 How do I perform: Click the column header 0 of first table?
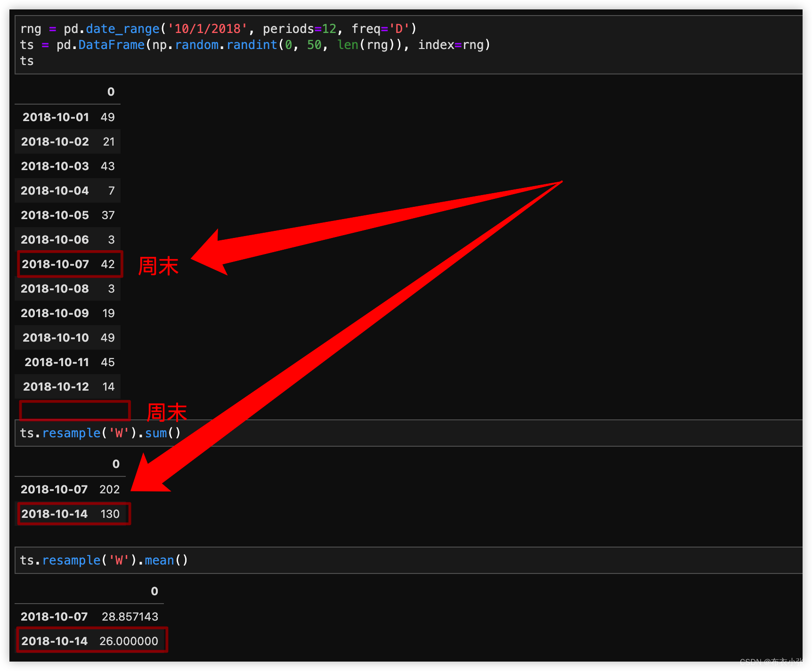pyautogui.click(x=111, y=92)
